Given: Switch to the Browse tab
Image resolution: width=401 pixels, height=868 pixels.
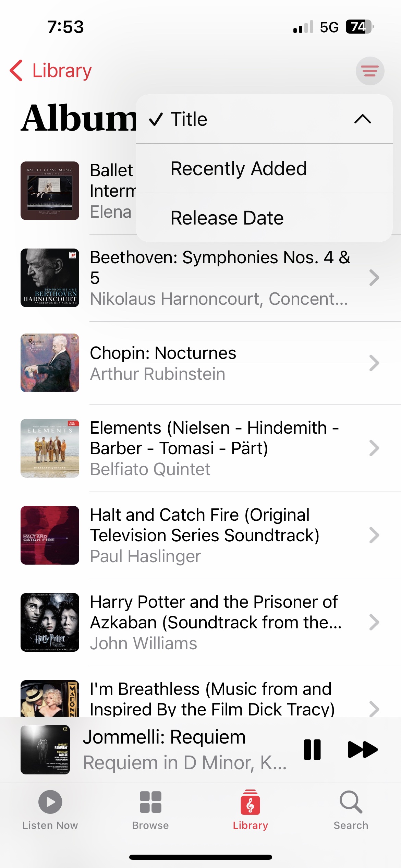Looking at the screenshot, I should coord(150,810).
